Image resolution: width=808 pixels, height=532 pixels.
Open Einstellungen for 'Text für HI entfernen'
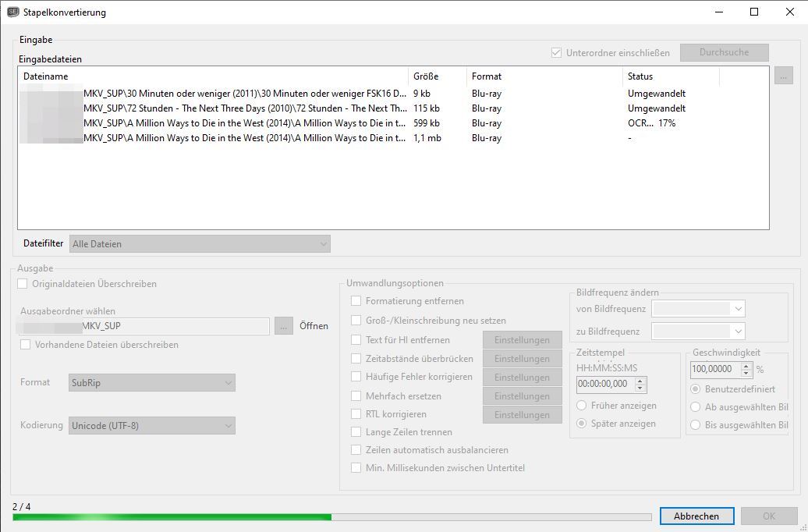[522, 340]
